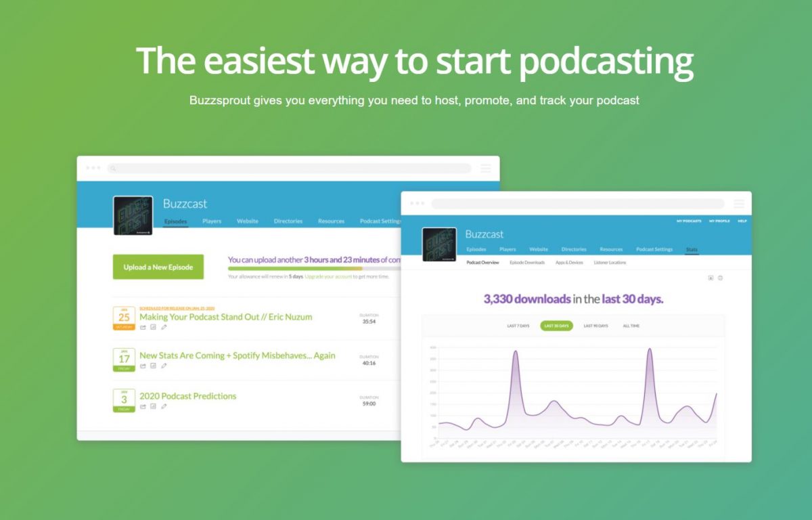Click the Buzzcast podcast artwork thumbnail
812x520 pixels.
tap(133, 214)
